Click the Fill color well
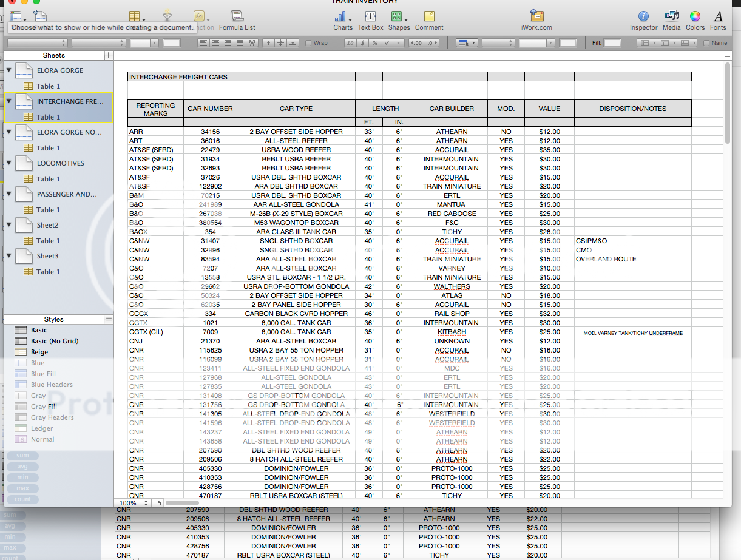Viewport: 741px width, 560px height. point(612,42)
